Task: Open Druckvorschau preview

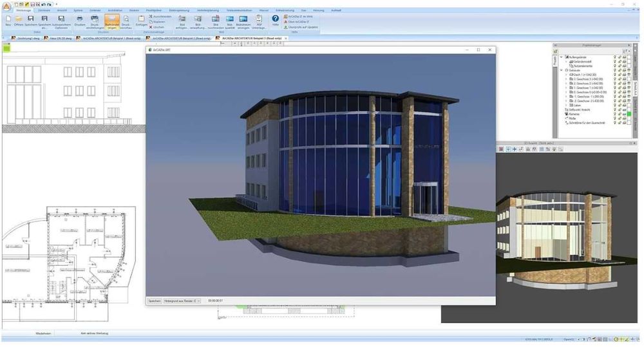Action: click(x=126, y=21)
